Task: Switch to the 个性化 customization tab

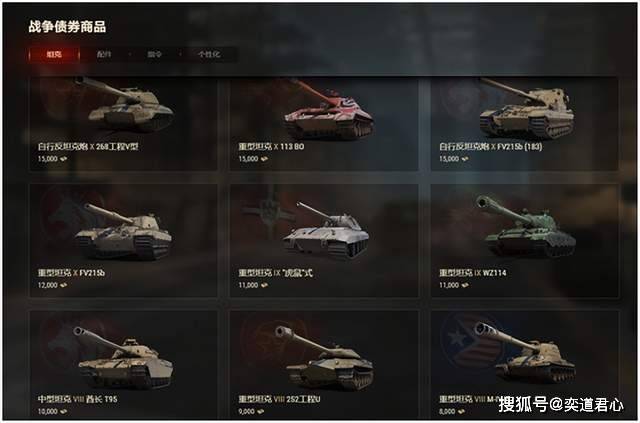Action: point(209,54)
